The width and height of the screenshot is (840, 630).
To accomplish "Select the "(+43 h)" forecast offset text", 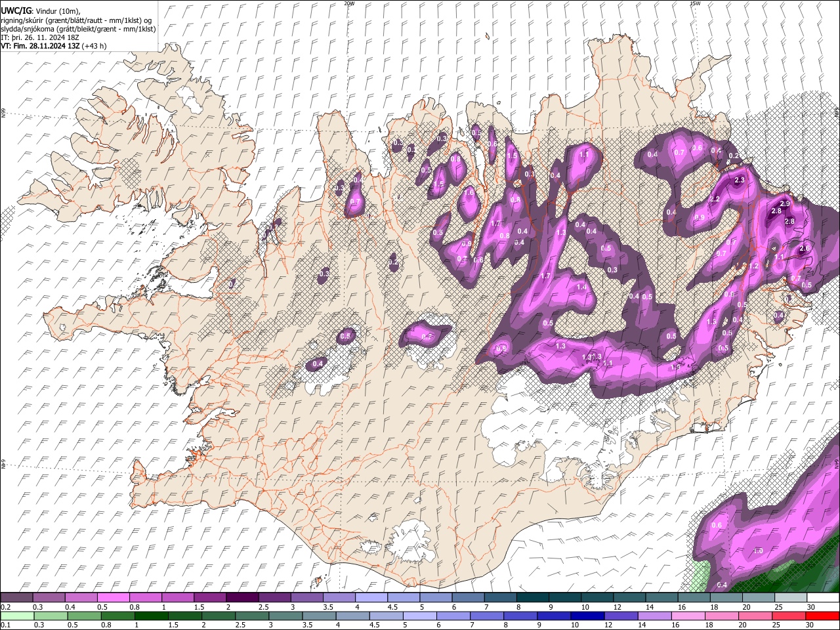I will 94,46.
